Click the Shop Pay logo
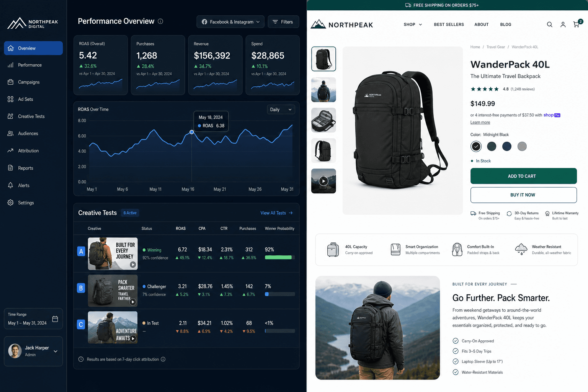 point(552,115)
